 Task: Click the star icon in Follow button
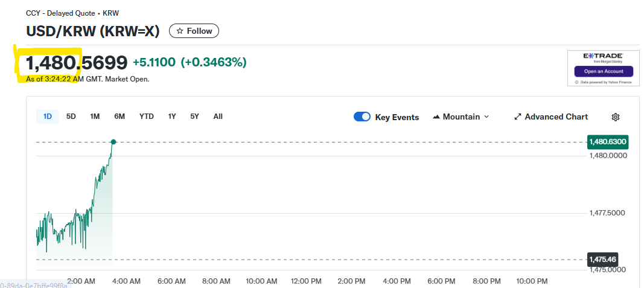(179, 31)
